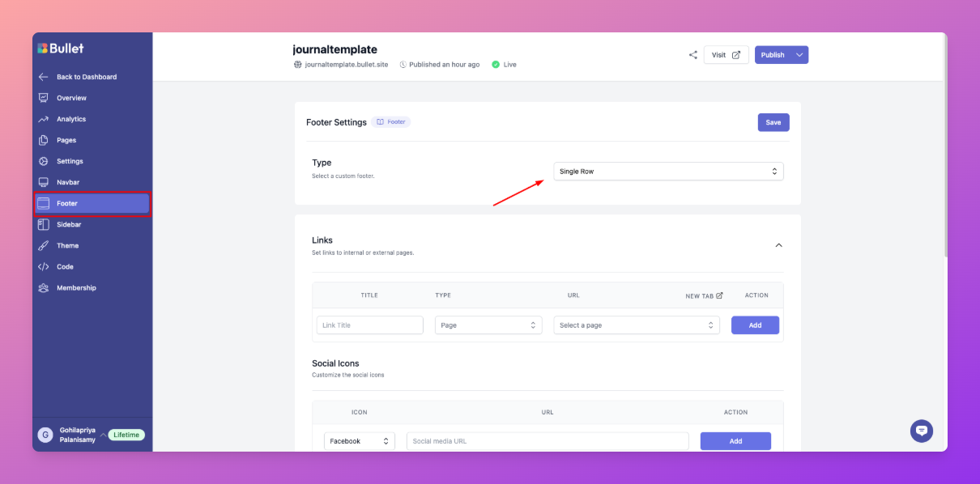Viewport: 980px width, 484px height.
Task: Click the page vertical scrollbar
Action: [944, 146]
